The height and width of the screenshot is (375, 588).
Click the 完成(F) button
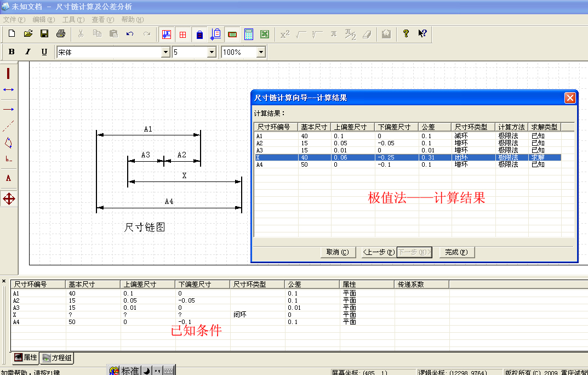[x=456, y=252]
